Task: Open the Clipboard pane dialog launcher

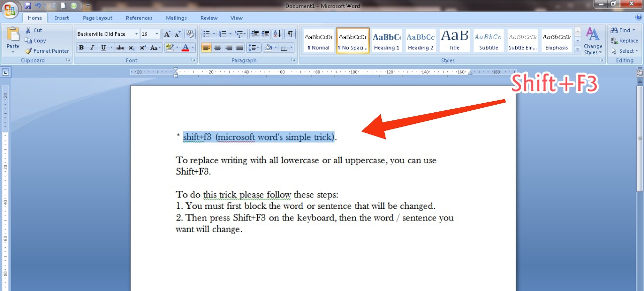Action: 68,60
